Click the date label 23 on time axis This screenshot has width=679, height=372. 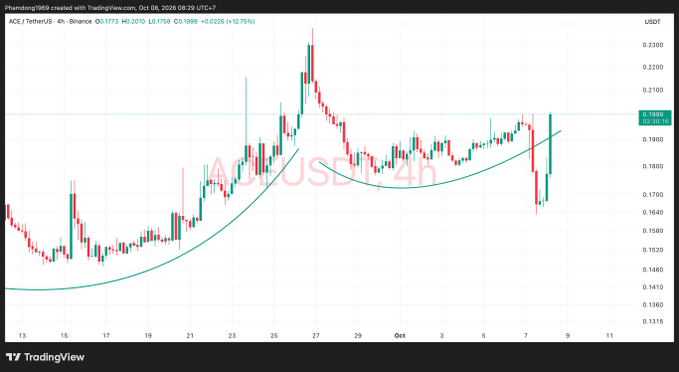[232, 336]
